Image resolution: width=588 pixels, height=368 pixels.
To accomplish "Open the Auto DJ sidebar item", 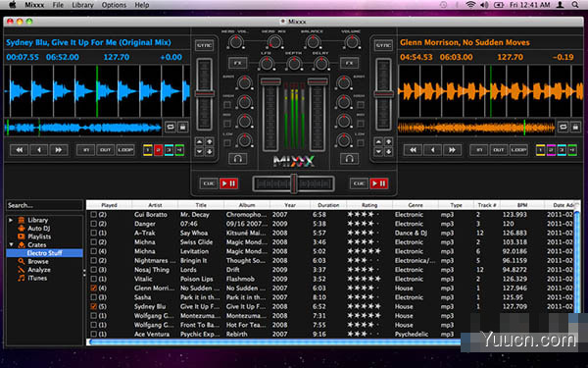I will coord(38,229).
